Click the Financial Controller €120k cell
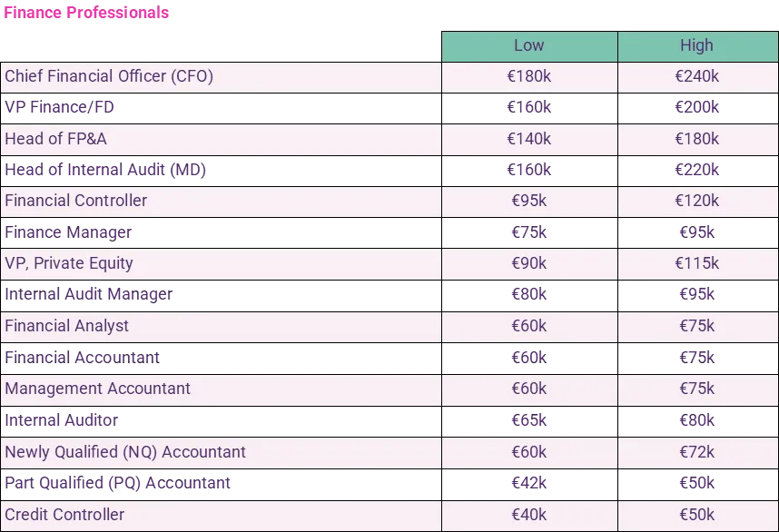 coord(696,201)
